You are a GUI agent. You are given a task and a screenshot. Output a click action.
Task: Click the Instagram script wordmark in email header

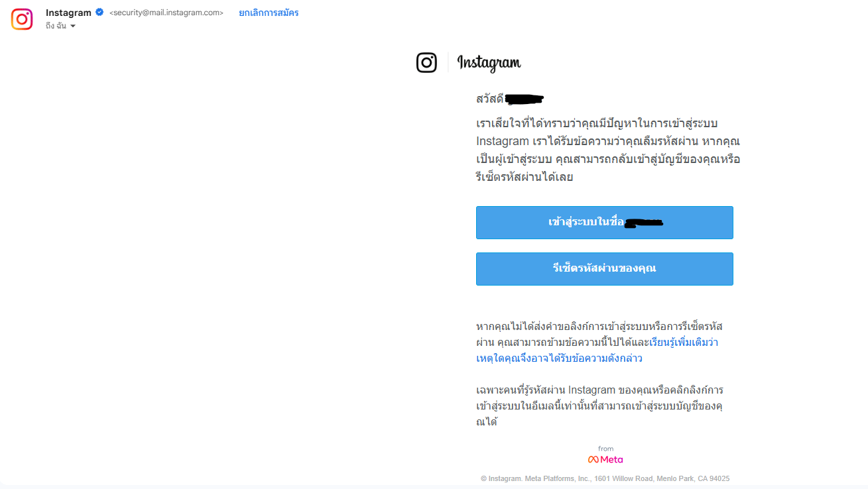coord(489,63)
